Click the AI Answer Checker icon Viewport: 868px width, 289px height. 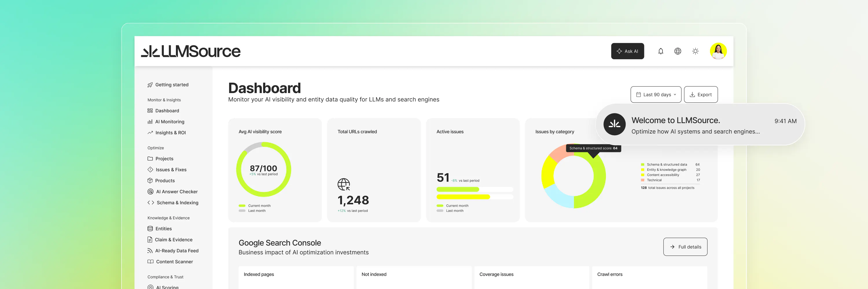click(150, 191)
